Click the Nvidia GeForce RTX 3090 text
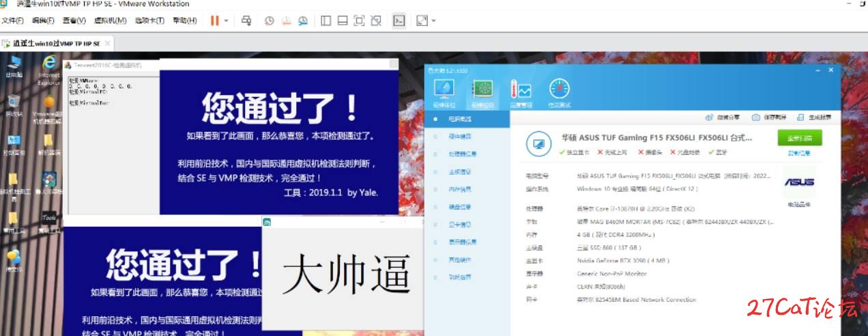This screenshot has width=868, height=336. click(x=622, y=260)
